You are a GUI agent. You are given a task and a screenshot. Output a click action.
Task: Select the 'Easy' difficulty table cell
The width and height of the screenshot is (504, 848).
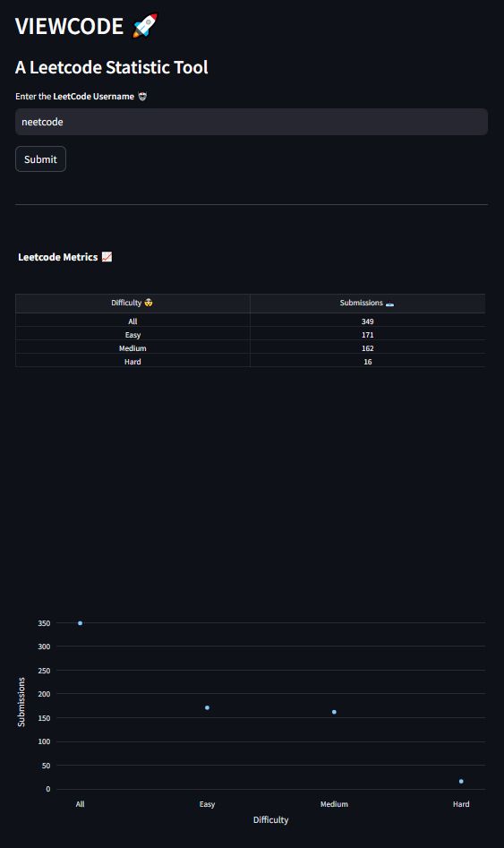[x=132, y=335]
